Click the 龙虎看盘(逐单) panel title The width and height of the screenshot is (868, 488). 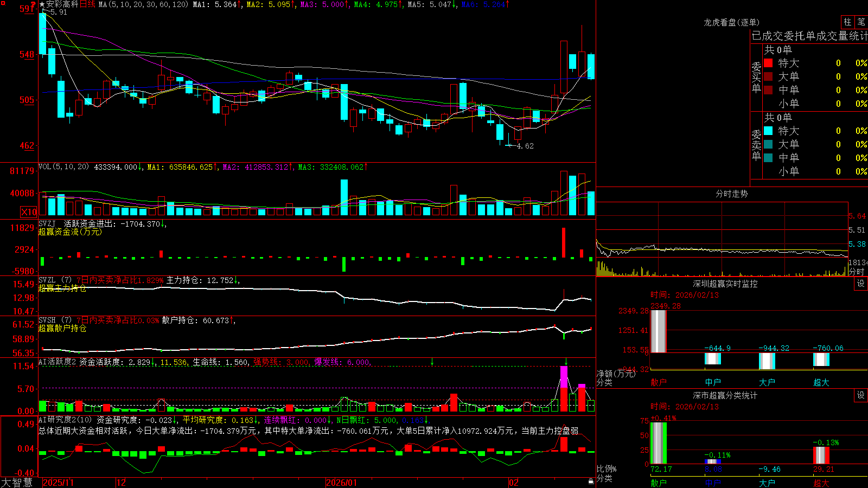(731, 22)
